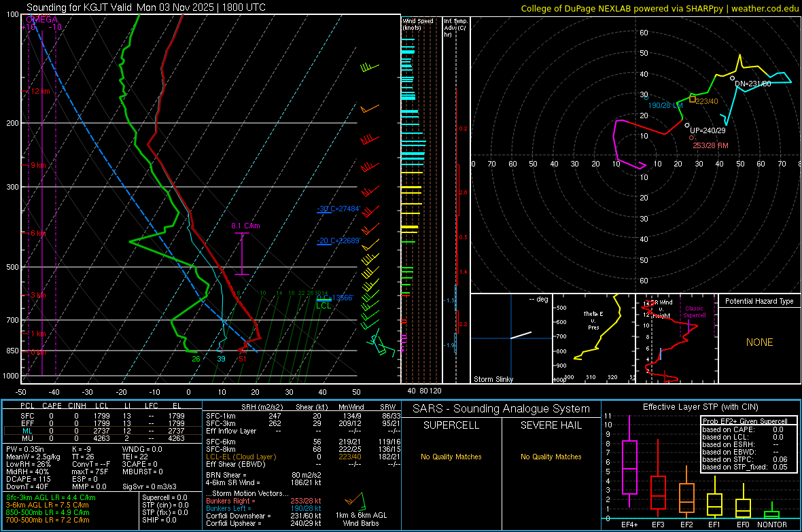Screen dimensions: 802x532
Task: Click the Storm Slinky panel label
Action: tap(493, 379)
